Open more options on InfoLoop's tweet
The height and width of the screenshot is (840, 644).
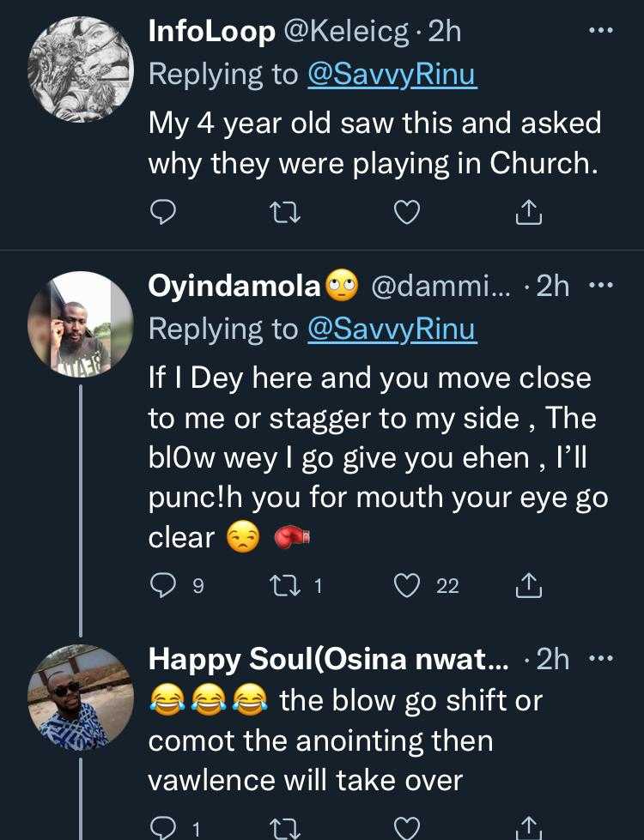(598, 32)
